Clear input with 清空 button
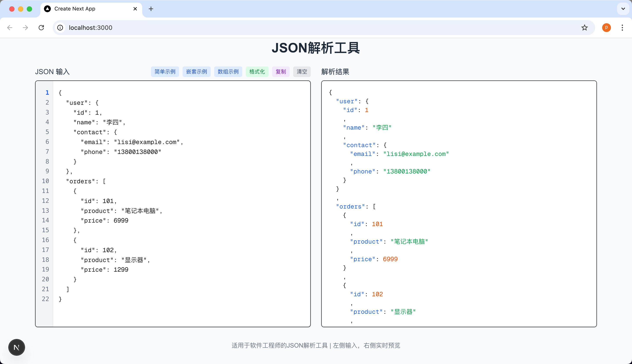The width and height of the screenshot is (632, 364). (x=302, y=72)
